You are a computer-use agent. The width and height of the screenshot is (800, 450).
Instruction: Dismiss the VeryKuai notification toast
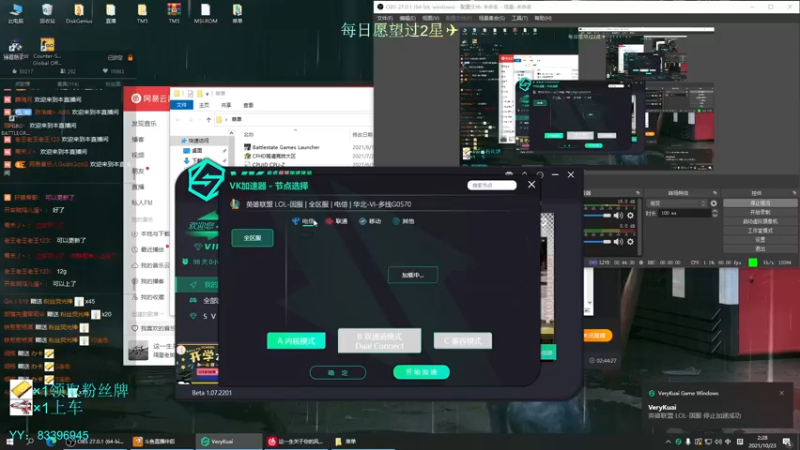click(782, 393)
